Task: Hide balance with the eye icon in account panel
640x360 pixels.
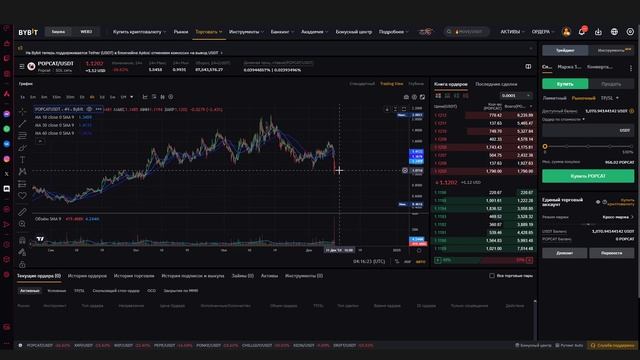Action: pos(598,202)
